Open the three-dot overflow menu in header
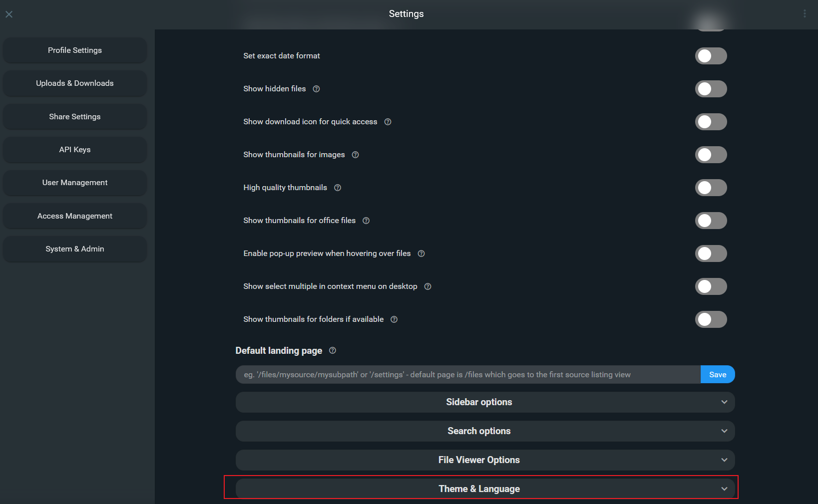The width and height of the screenshot is (818, 504). pyautogui.click(x=805, y=14)
